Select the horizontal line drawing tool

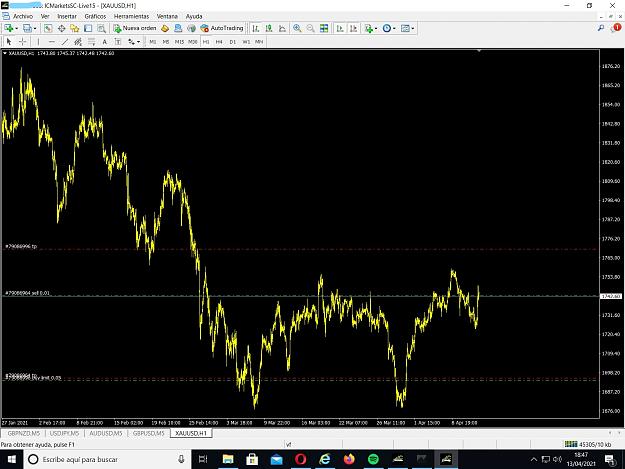coord(51,42)
